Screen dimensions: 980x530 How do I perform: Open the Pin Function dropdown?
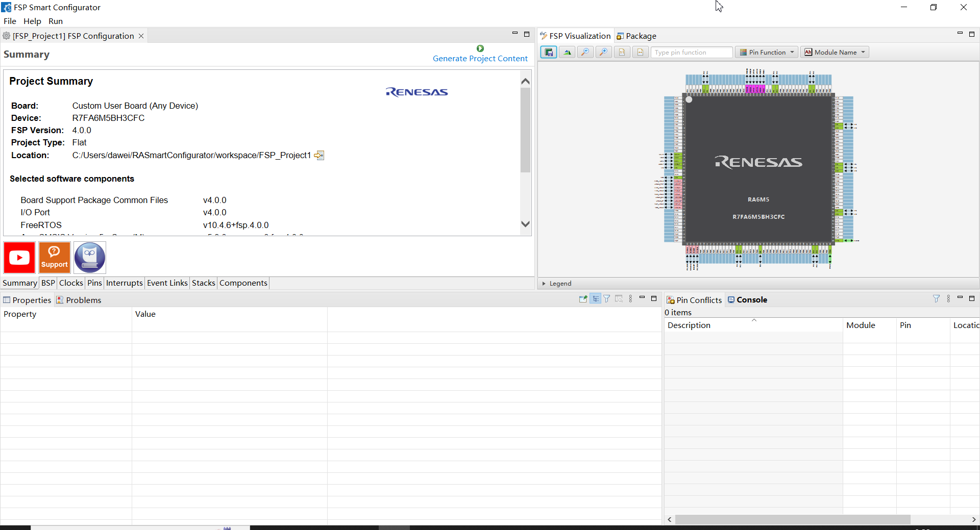point(767,52)
